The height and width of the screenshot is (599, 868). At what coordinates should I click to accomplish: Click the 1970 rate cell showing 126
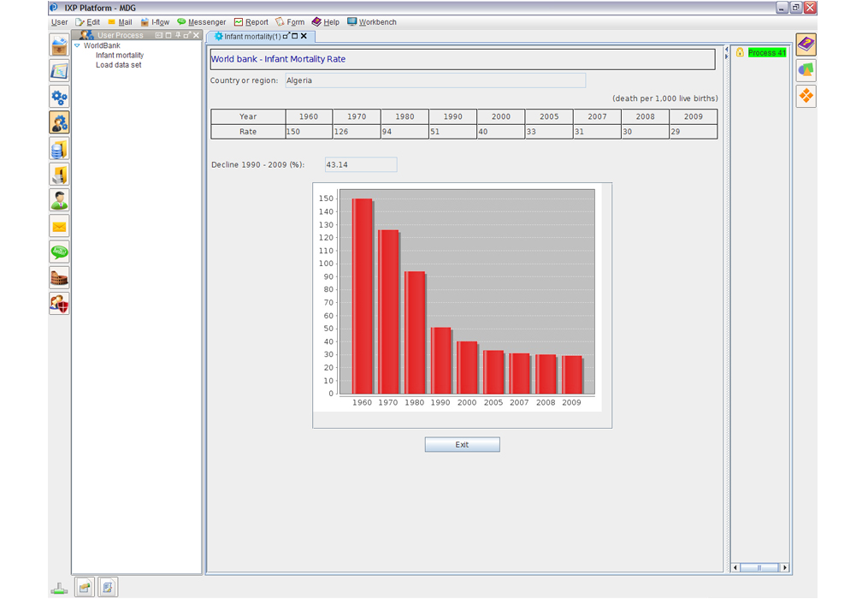click(357, 132)
